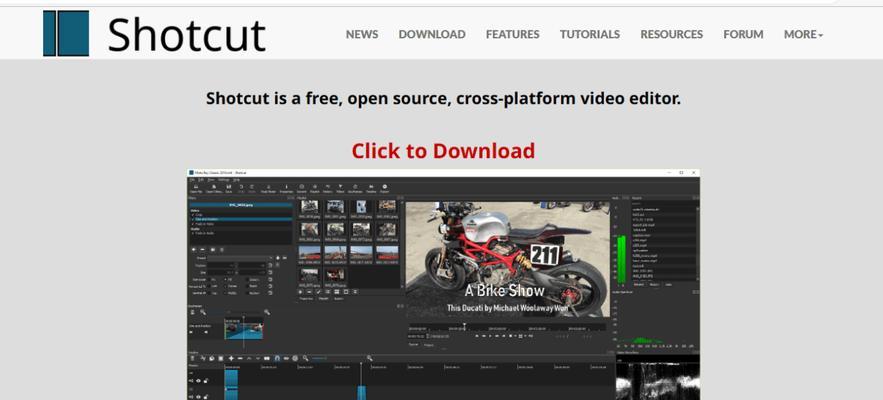Click the timeline toolbar's hamburger menu icon
The height and width of the screenshot is (400, 883).
193,358
